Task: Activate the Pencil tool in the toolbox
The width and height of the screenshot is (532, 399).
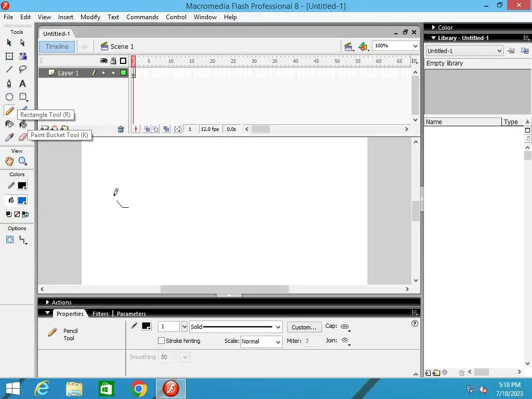Action: [9, 111]
